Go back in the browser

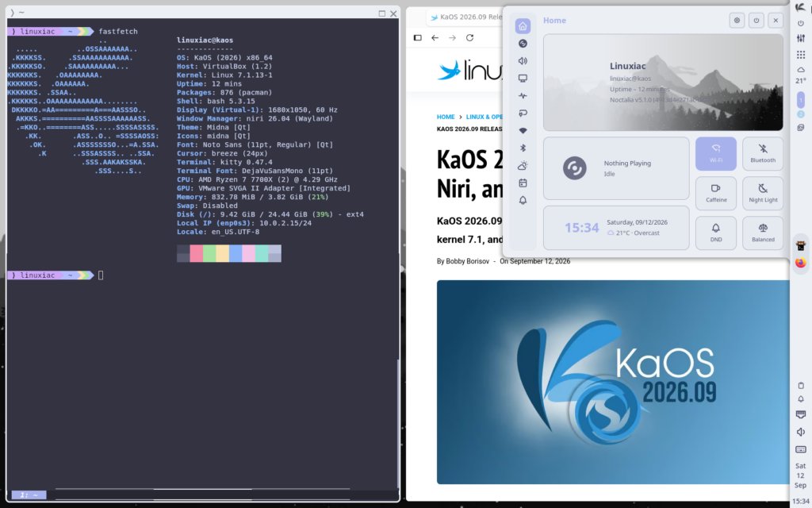tap(435, 38)
